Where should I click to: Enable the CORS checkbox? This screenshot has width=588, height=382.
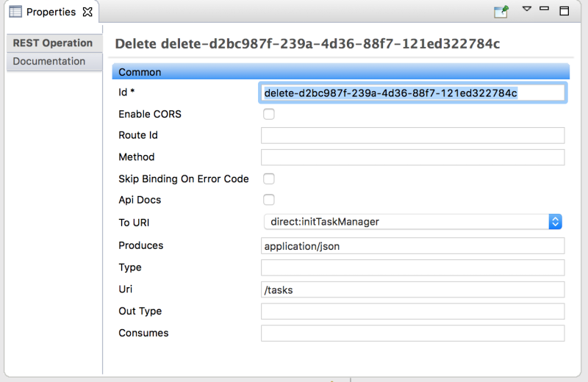tap(269, 114)
